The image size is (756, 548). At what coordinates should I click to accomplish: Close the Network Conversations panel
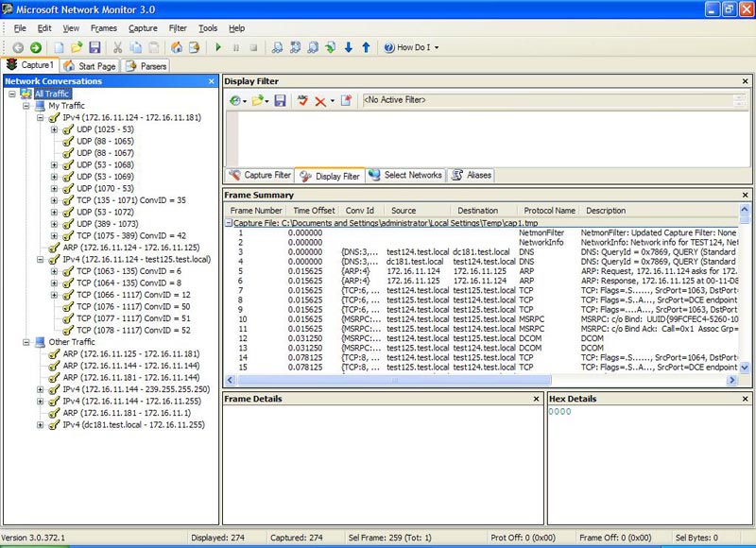point(212,81)
